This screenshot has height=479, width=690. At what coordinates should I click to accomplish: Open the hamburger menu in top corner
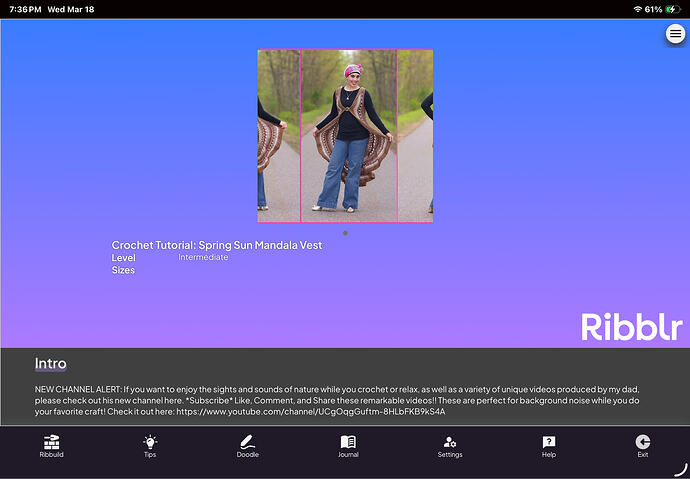(x=675, y=34)
